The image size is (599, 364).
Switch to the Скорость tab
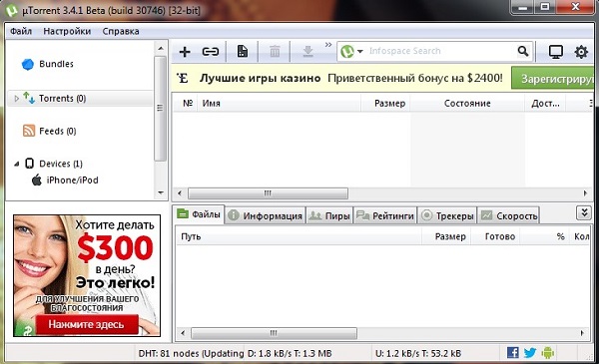click(x=508, y=216)
